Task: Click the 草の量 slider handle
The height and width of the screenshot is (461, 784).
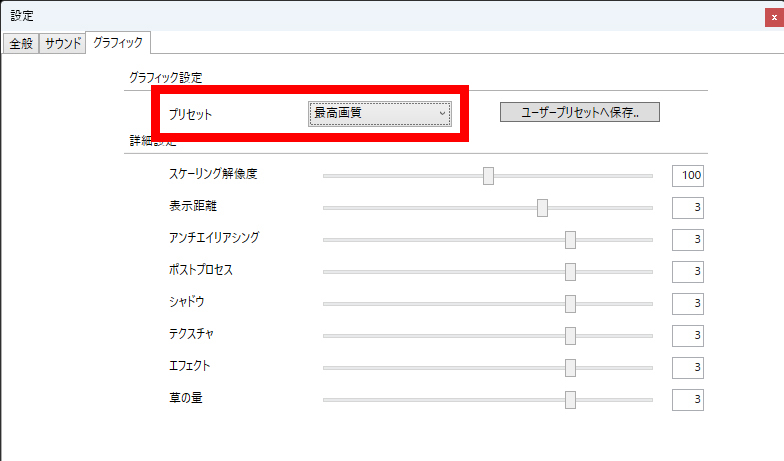Action: tap(570, 400)
